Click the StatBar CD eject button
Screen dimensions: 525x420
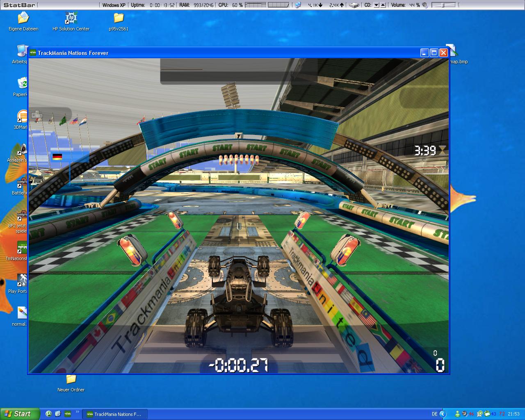(x=383, y=5)
